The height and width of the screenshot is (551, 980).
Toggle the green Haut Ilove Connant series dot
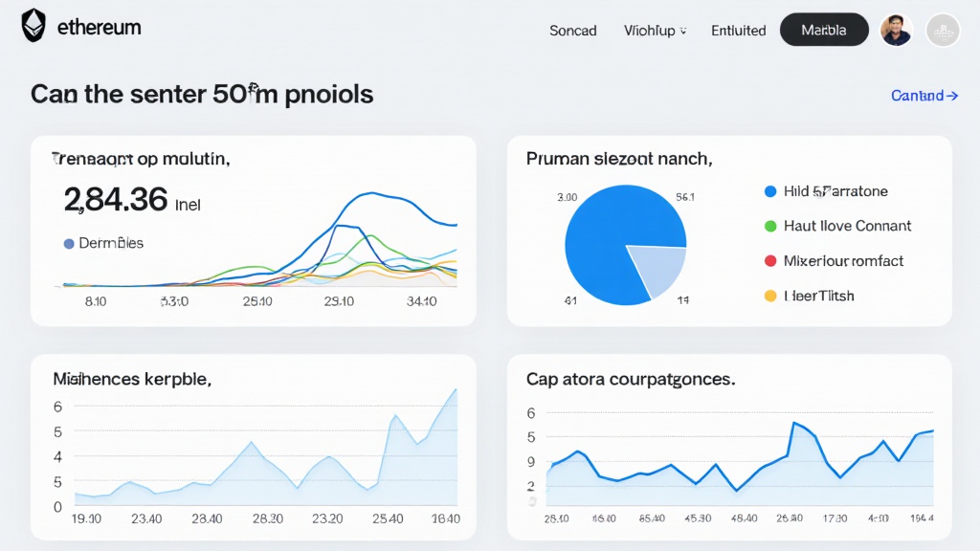point(770,226)
